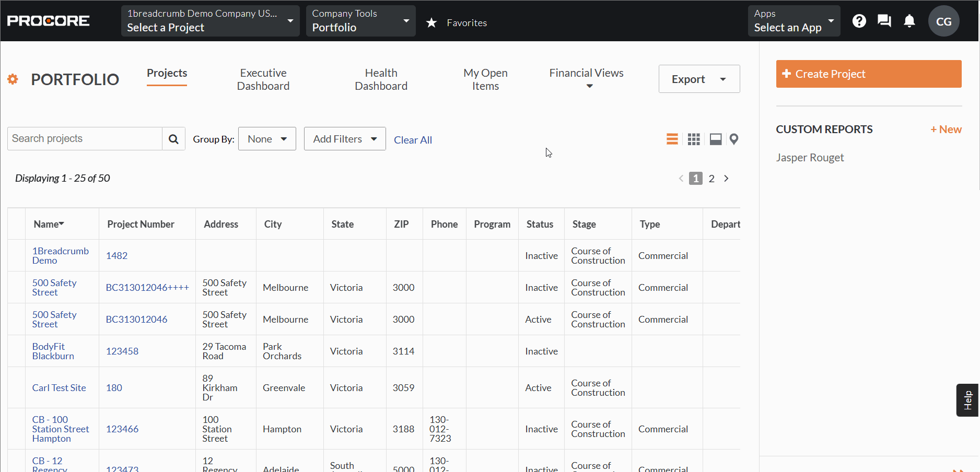
Task: Switch to grid thumbnail view
Action: coord(693,139)
